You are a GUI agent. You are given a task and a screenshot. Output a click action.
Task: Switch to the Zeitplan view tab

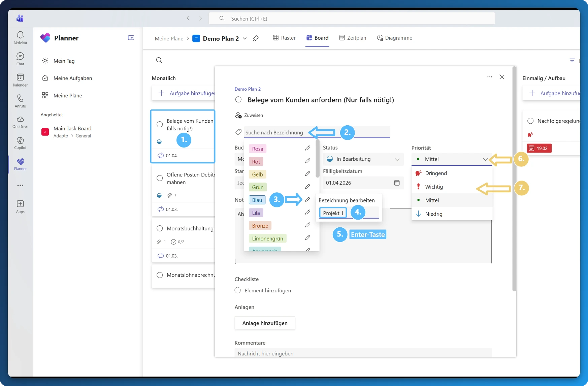coord(353,38)
